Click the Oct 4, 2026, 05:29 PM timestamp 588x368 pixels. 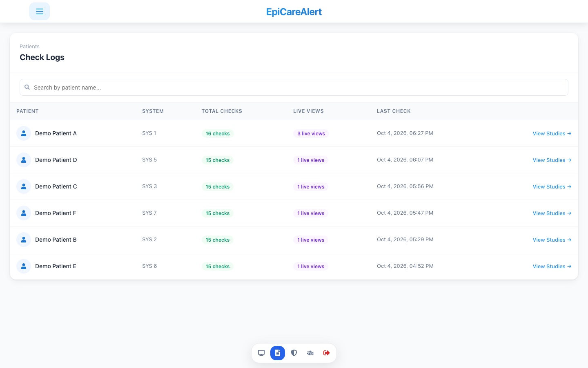[405, 240]
